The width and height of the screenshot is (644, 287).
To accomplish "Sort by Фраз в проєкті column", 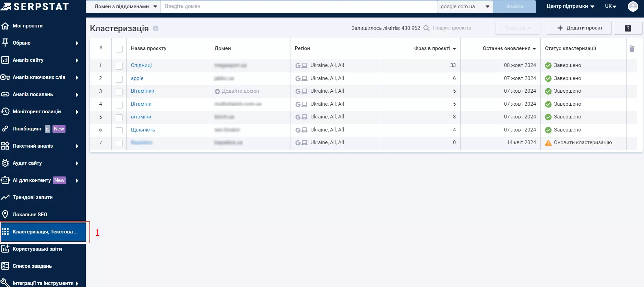I will pyautogui.click(x=435, y=48).
